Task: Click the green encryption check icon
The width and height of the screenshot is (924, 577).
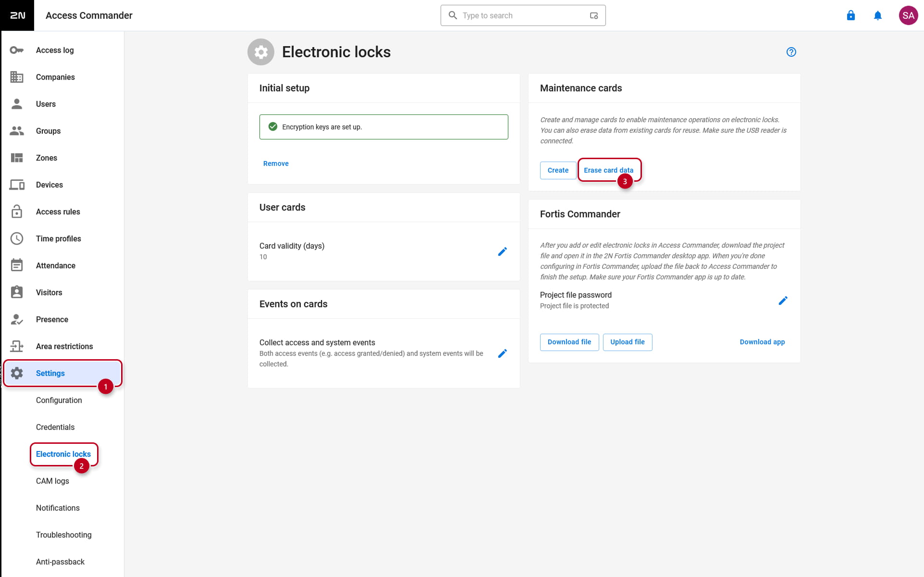Action: click(x=273, y=126)
